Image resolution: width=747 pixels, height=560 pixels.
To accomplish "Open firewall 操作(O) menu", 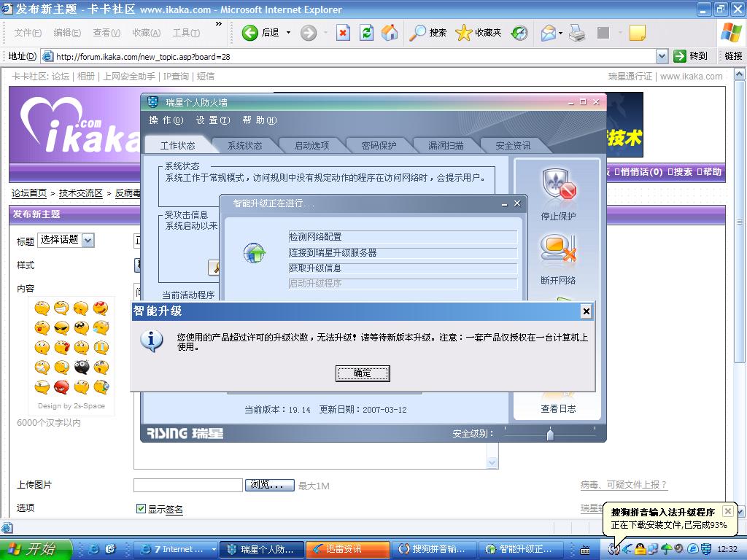I will pos(166,120).
